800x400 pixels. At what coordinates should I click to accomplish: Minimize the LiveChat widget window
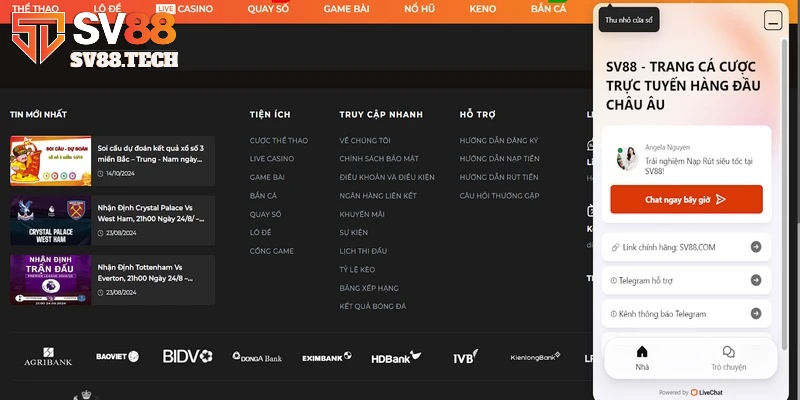click(x=772, y=20)
